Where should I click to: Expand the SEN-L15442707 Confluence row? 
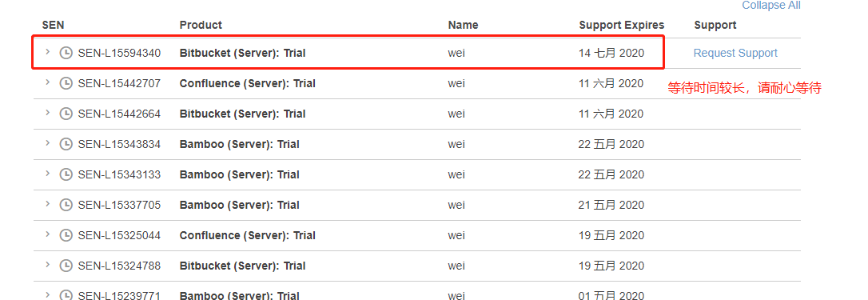point(48,82)
